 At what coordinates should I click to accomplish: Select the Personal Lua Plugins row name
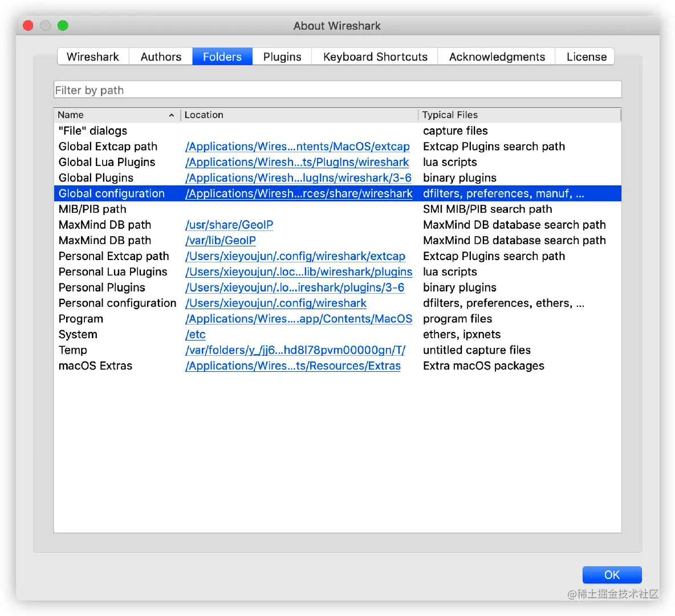(113, 272)
